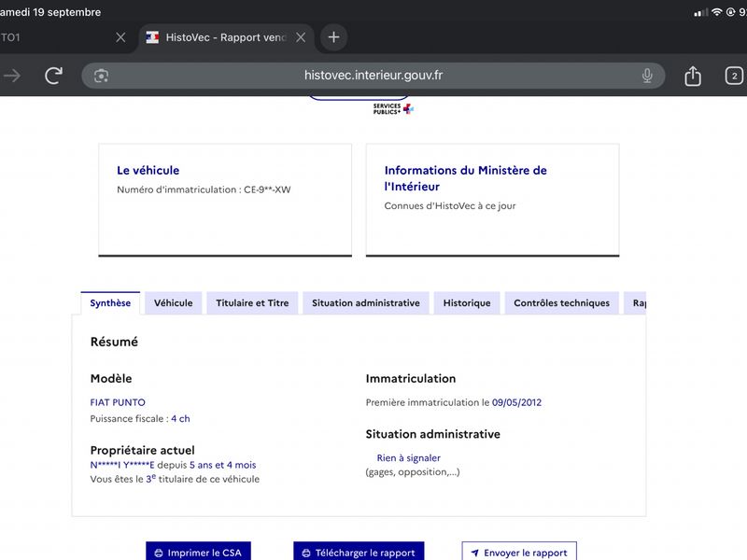Switch to the Véhicule tab

174,302
